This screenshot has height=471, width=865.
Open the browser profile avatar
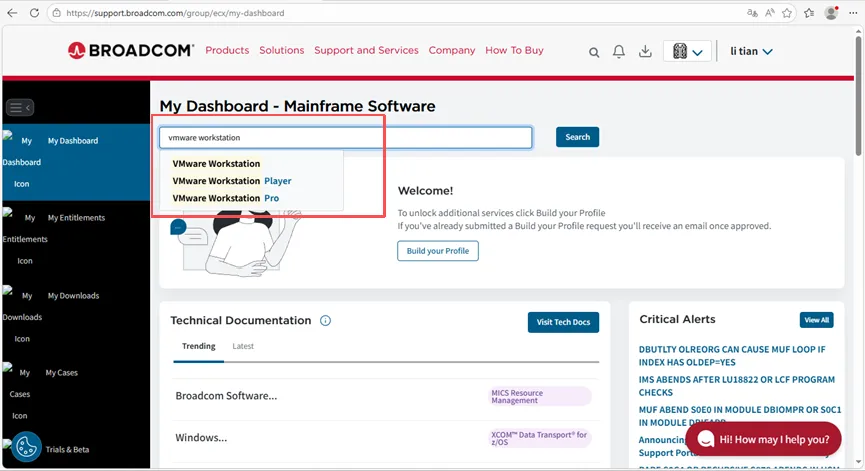[x=831, y=13]
